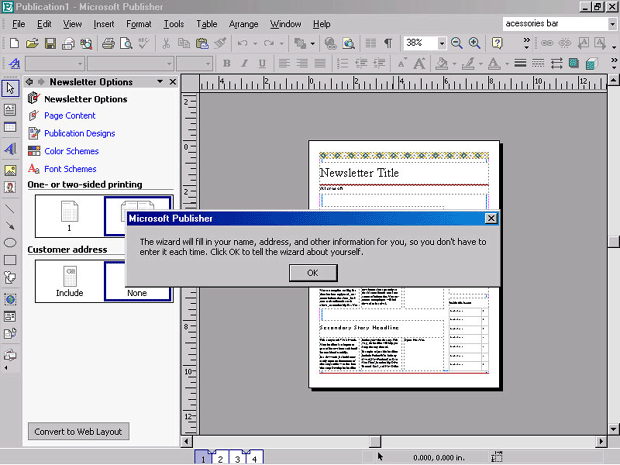620x465 pixels.
Task: Select the Picture Frame tool
Action: (10, 170)
